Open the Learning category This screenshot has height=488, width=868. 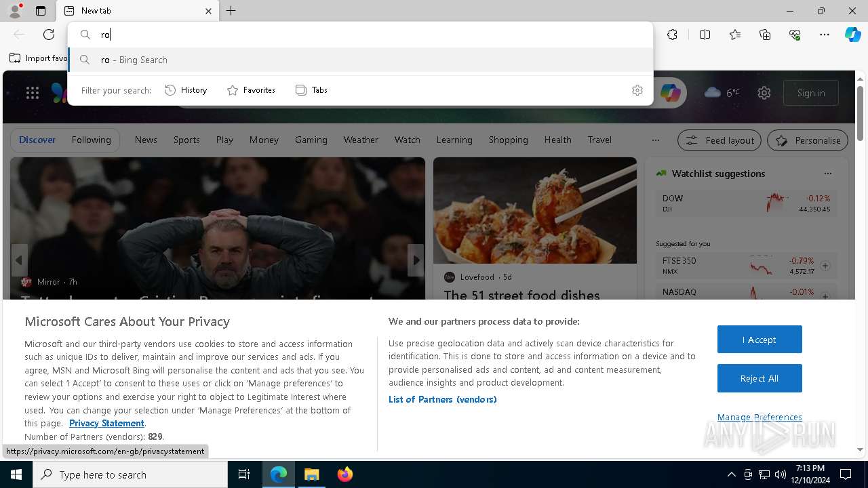[x=454, y=140]
